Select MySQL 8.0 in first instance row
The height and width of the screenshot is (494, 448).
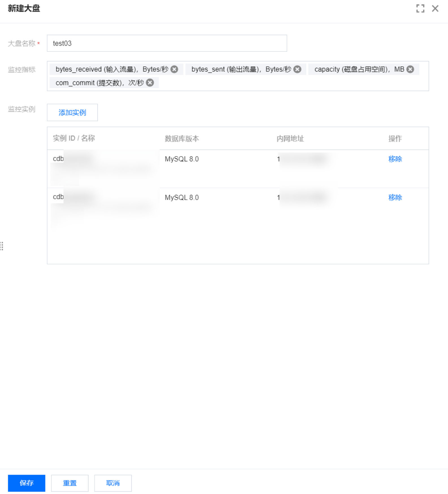[182, 159]
